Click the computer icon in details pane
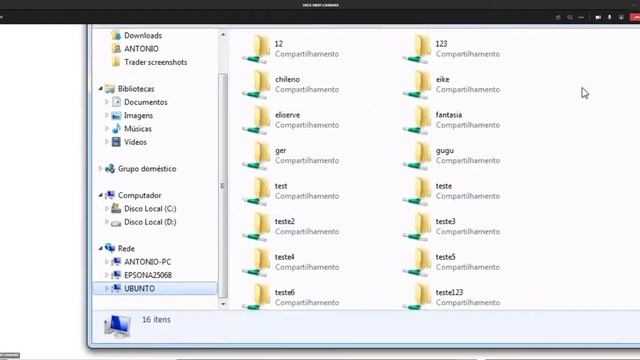This screenshot has width=640, height=360. [118, 326]
